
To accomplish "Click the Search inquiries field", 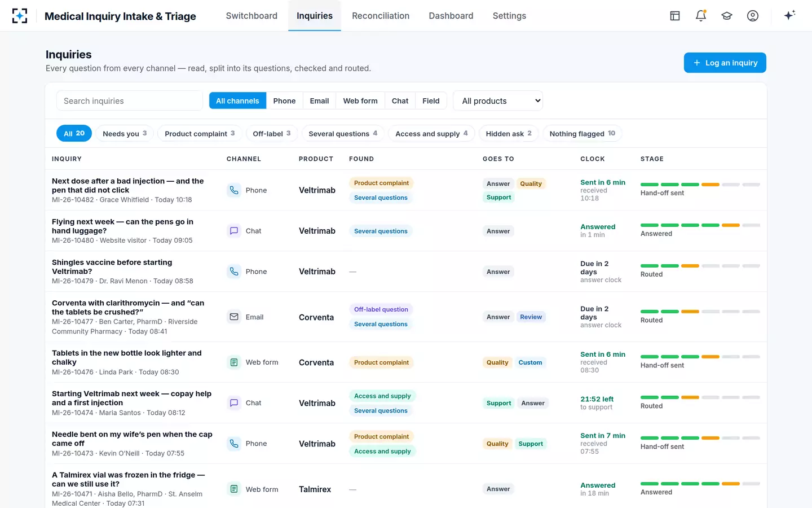I will point(130,101).
